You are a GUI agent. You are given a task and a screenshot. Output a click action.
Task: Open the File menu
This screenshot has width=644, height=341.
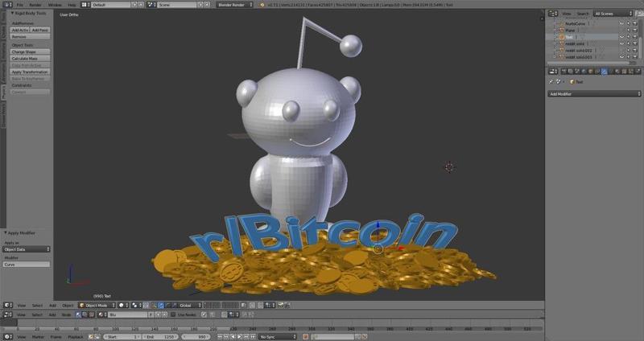click(19, 5)
